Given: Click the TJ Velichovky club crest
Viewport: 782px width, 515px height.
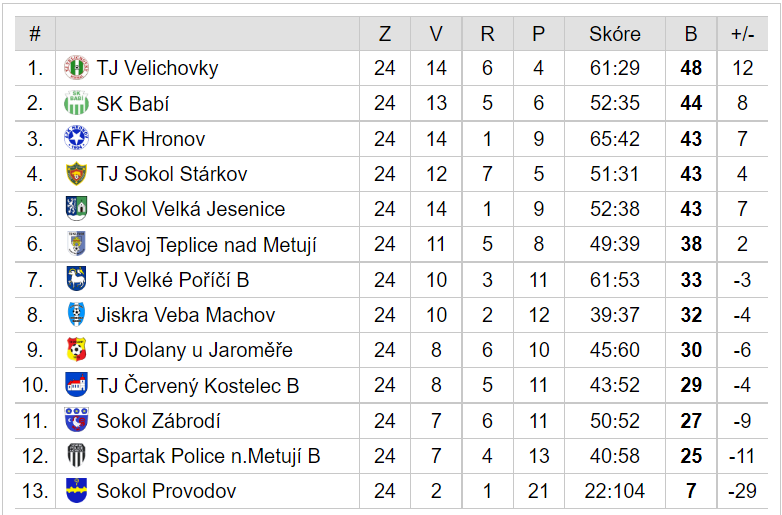Looking at the screenshot, I should [x=76, y=69].
